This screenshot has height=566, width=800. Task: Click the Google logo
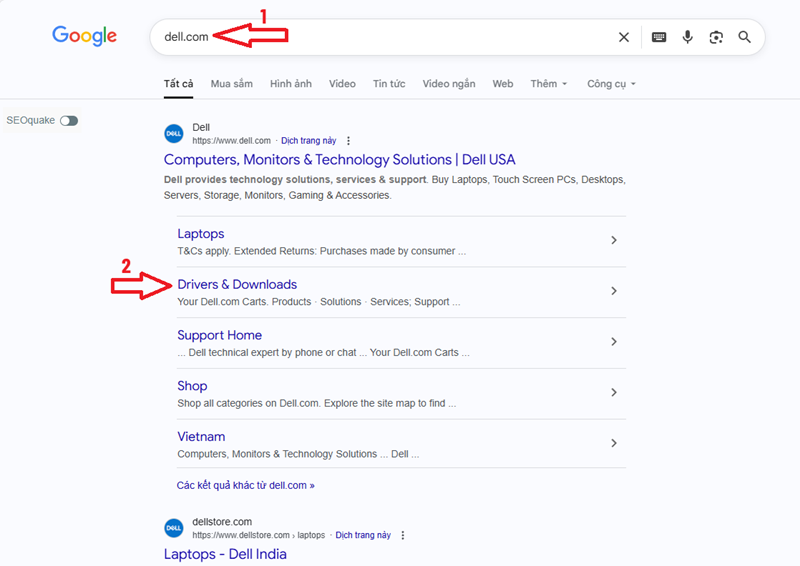pyautogui.click(x=85, y=36)
